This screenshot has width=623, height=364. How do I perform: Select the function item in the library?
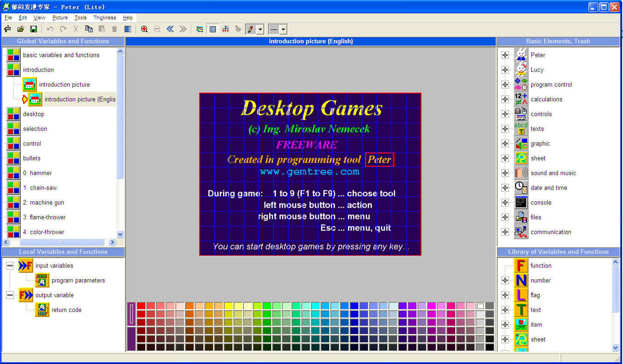[541, 265]
